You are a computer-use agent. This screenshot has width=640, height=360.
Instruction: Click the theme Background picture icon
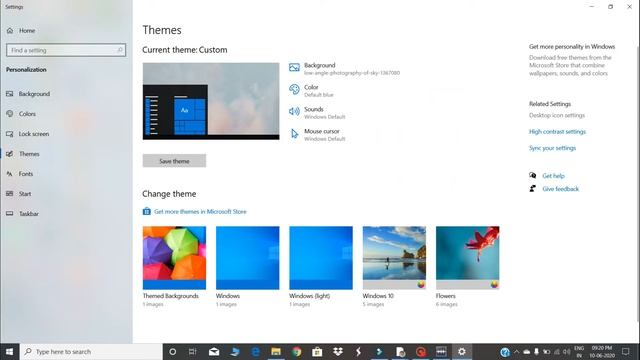coord(294,68)
